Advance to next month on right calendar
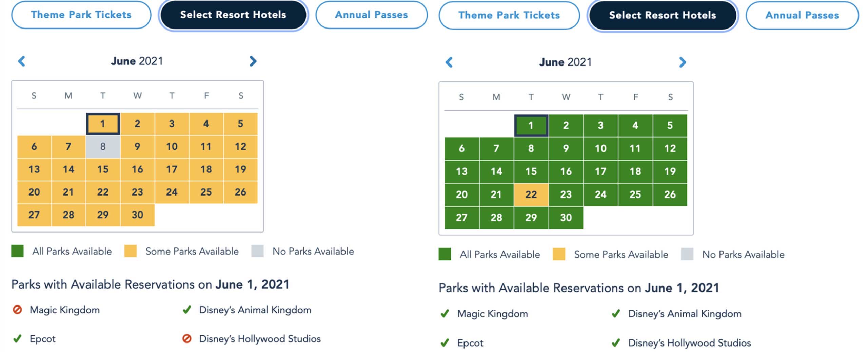This screenshot has width=868, height=352. click(683, 62)
